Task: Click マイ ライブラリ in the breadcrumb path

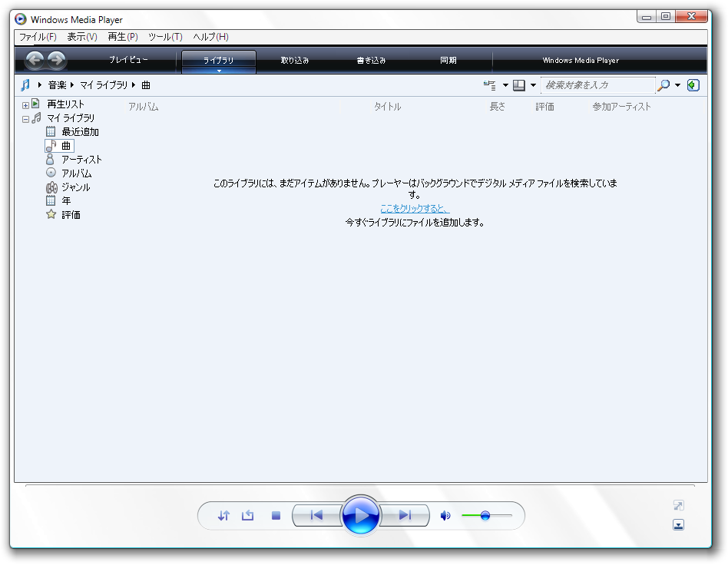Action: [x=103, y=85]
